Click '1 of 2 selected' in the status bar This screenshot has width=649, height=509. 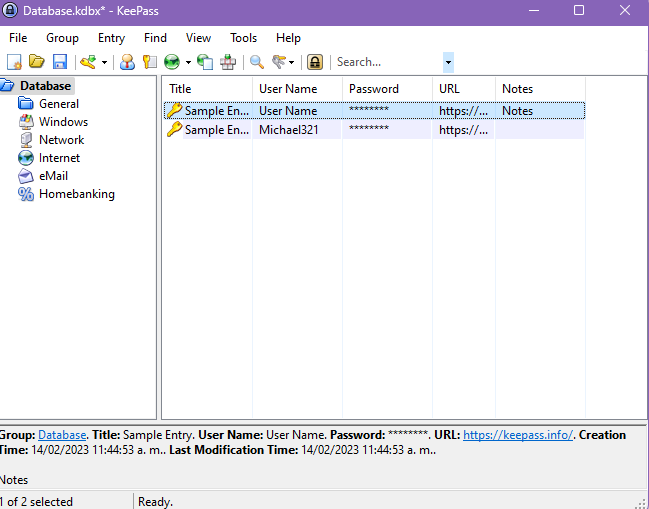(x=36, y=502)
